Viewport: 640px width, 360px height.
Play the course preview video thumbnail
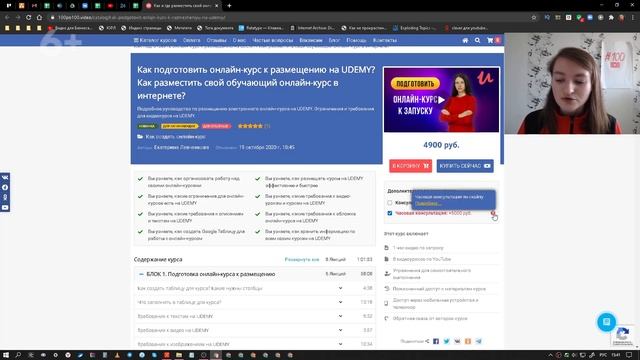click(x=441, y=100)
